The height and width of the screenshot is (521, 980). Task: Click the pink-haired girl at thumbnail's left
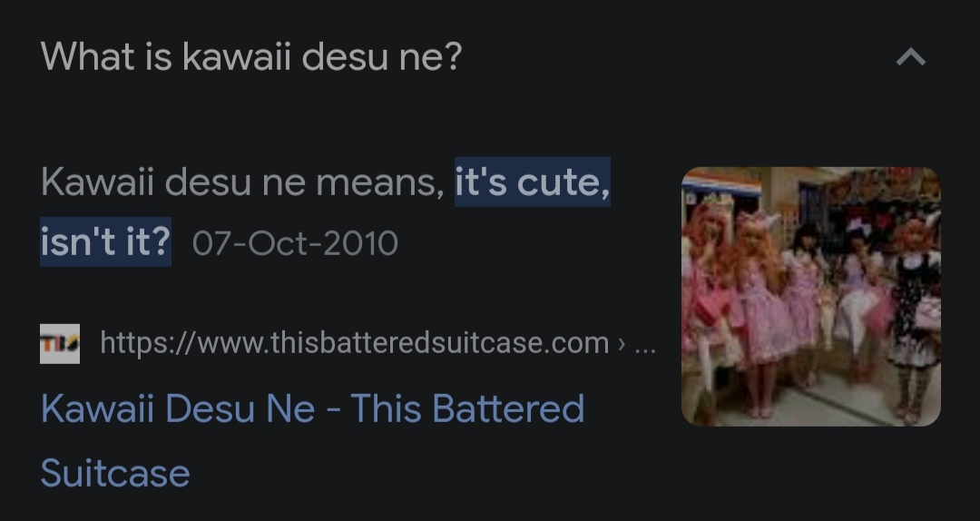(x=708, y=300)
